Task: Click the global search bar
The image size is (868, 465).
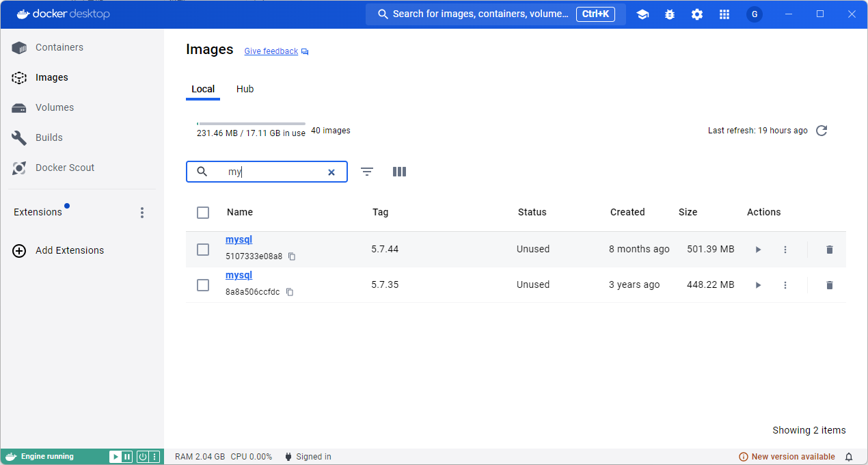Action: [496, 14]
